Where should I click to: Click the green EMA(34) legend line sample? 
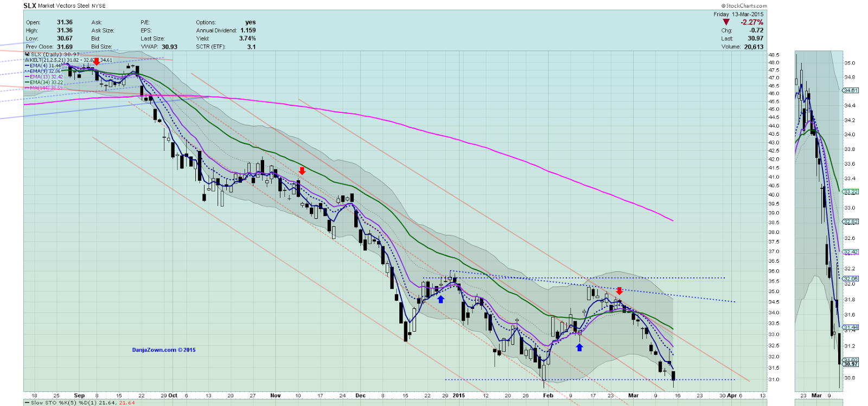[27, 83]
